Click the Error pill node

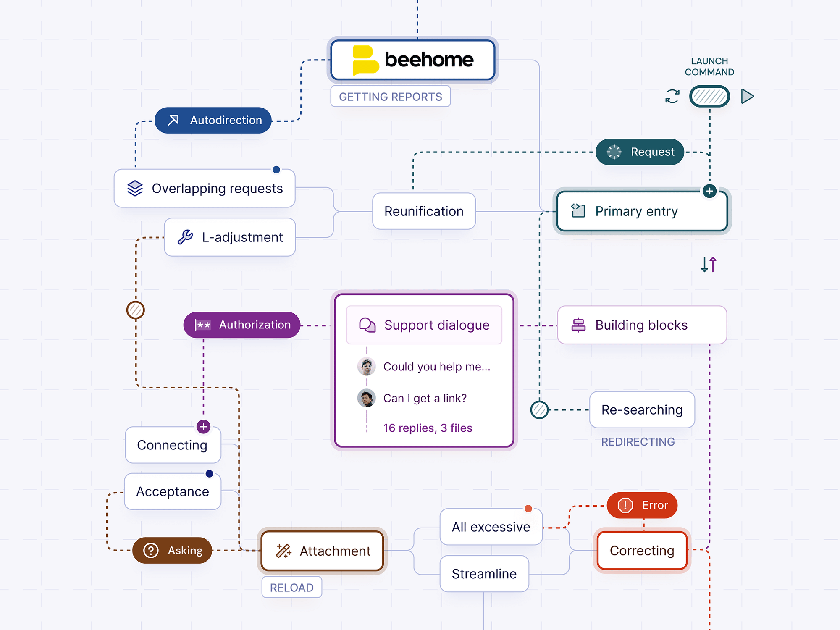click(x=642, y=505)
